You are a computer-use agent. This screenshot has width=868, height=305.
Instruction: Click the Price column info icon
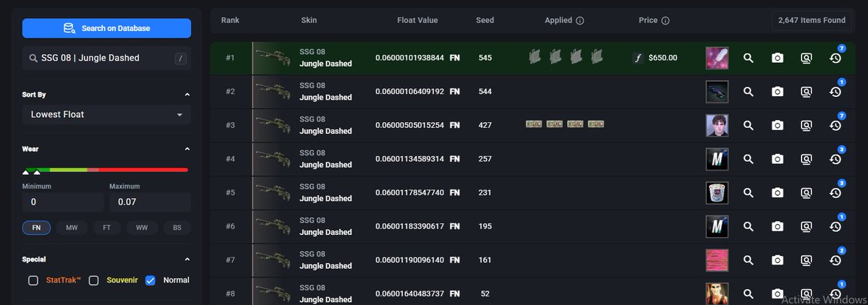click(665, 21)
